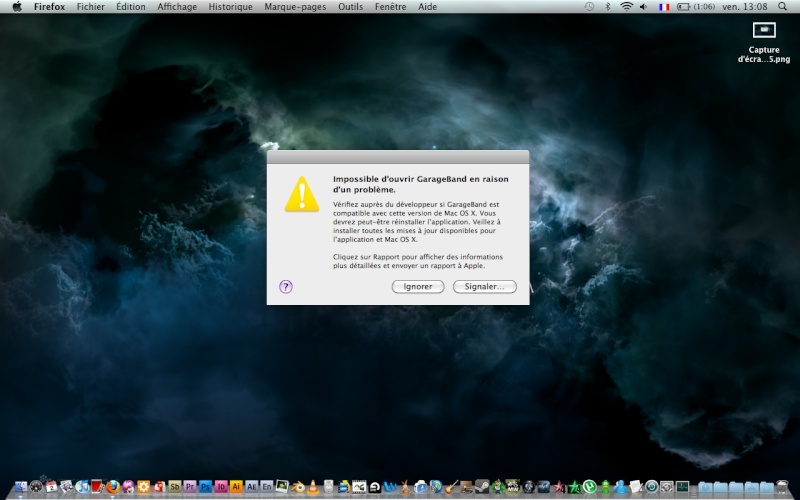Viewport: 800px width, 500px height.
Task: Open Adium green duck icon in Dock
Action: click(x=605, y=487)
